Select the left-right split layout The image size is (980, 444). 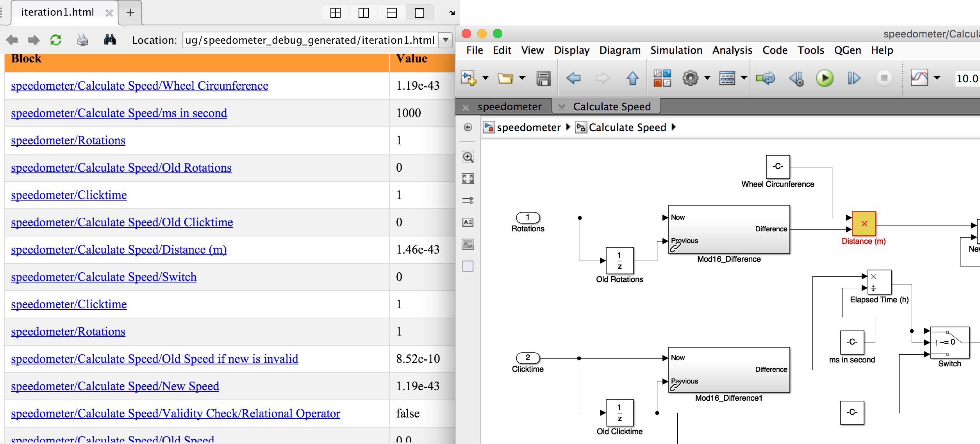point(363,13)
